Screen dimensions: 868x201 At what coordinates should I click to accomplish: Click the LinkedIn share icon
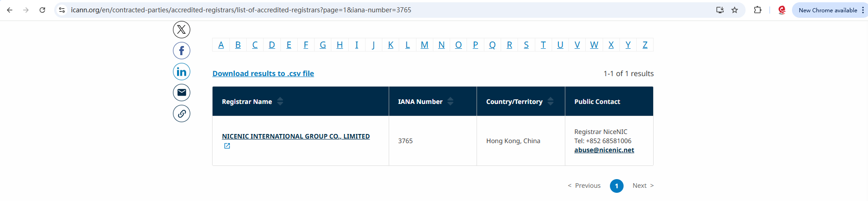(x=181, y=72)
